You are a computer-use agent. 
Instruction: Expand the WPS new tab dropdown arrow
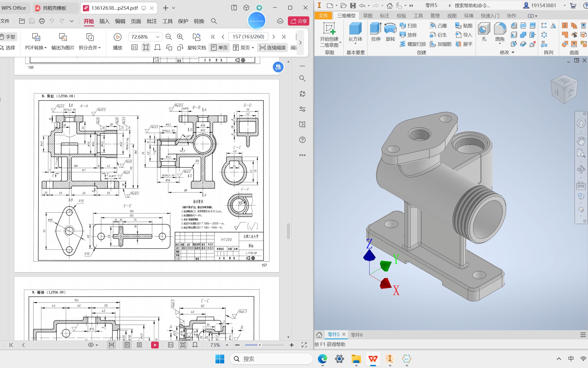coord(174,8)
